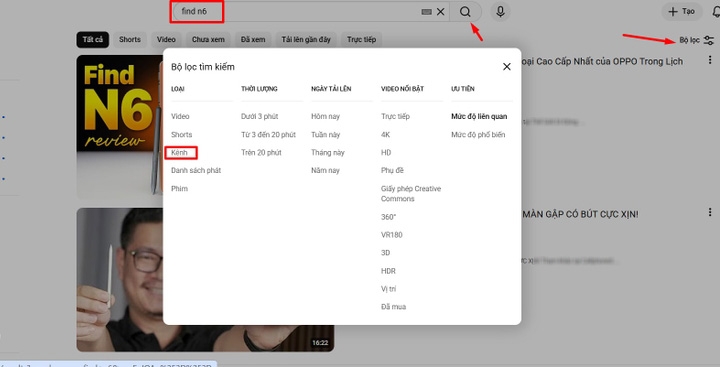The width and height of the screenshot is (720, 367).
Task: Select the Trực tiếp chip
Action: 361,40
